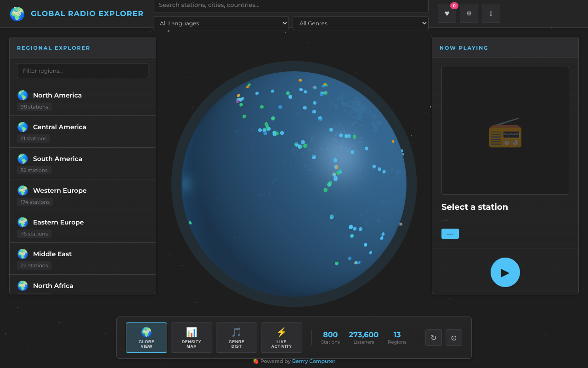The image size is (588, 368).
Task: Click the Filter regions input field
Action: pyautogui.click(x=83, y=71)
